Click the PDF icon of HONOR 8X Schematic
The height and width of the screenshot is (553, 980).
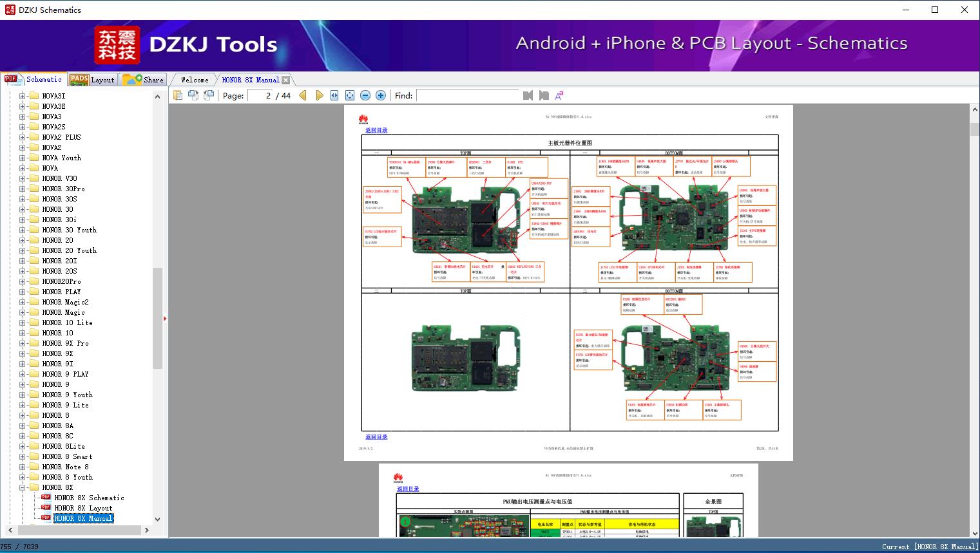point(46,498)
